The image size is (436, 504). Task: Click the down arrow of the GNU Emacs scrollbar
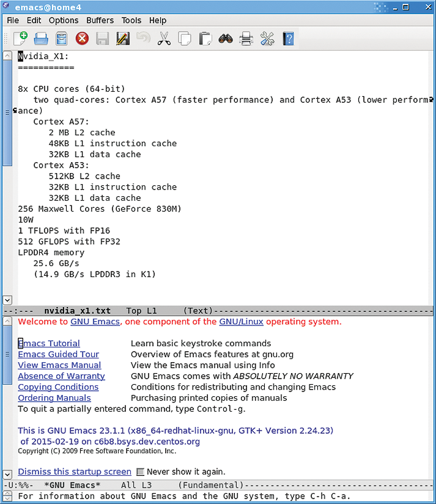pos(7,475)
